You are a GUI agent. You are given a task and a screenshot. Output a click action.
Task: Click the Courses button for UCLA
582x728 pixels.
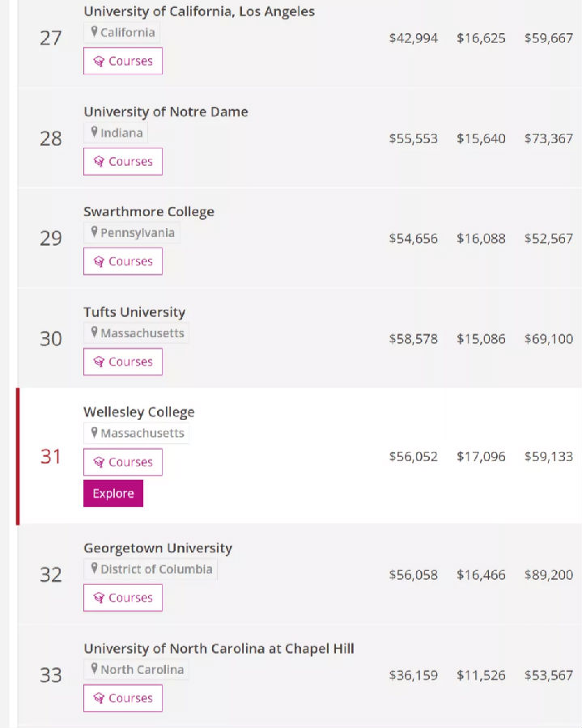123,61
